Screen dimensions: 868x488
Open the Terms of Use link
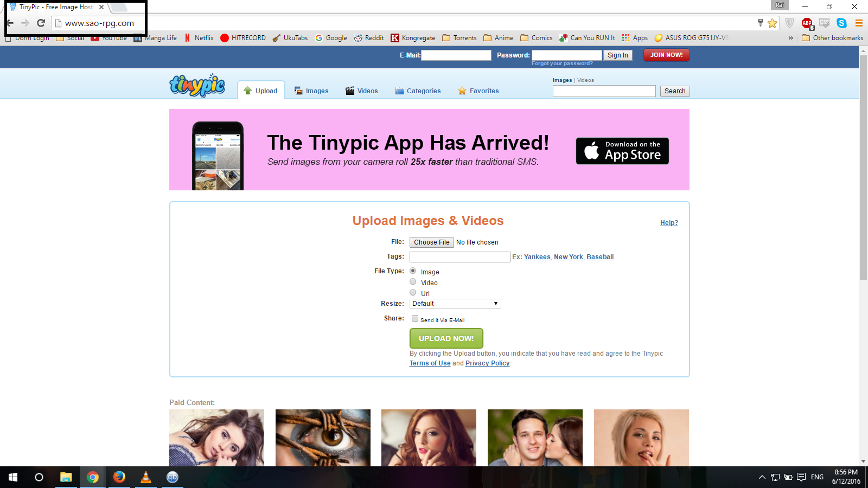click(x=430, y=363)
